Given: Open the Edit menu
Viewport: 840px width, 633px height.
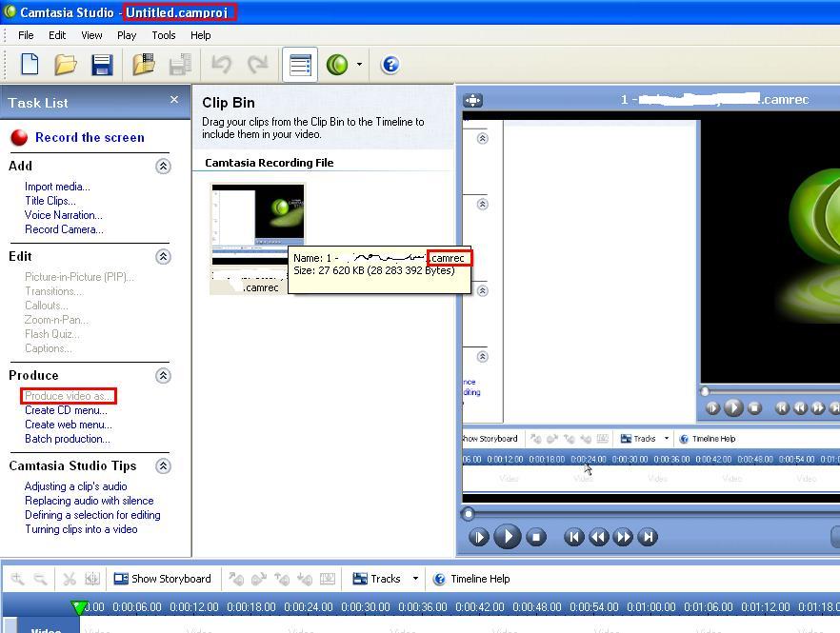Looking at the screenshot, I should (x=57, y=35).
